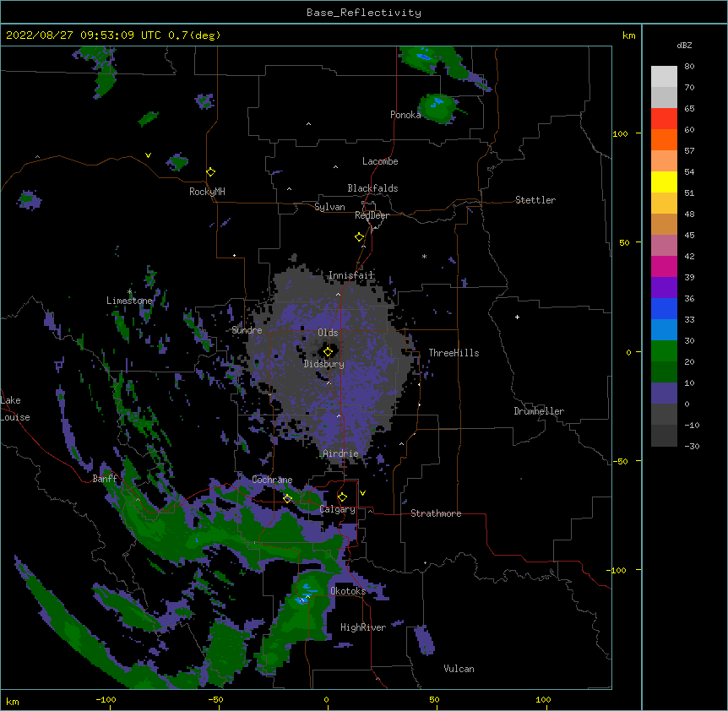This screenshot has height=711, width=728.
Task: Select the Stettler town label
Action: [x=535, y=200]
